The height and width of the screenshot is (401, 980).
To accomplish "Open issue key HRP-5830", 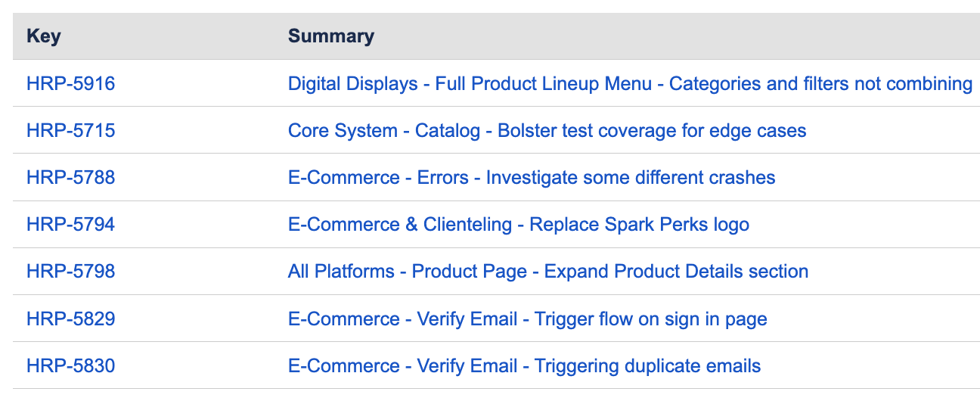I will click(70, 365).
